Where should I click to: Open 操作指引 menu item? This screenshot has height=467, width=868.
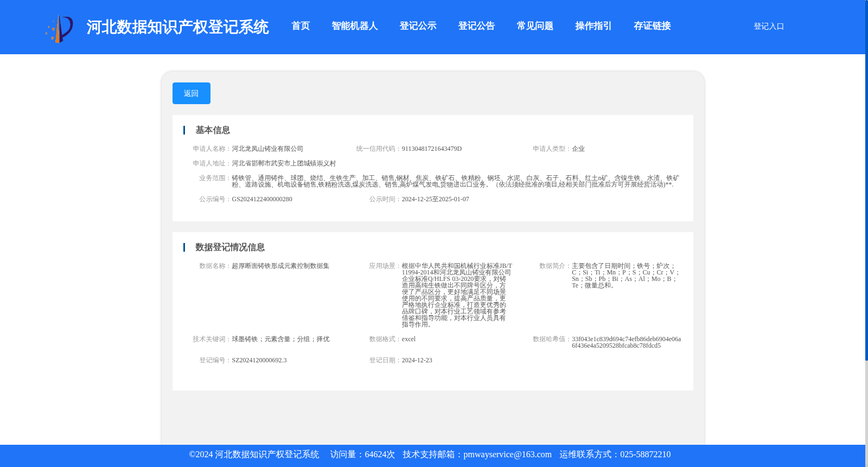593,26
